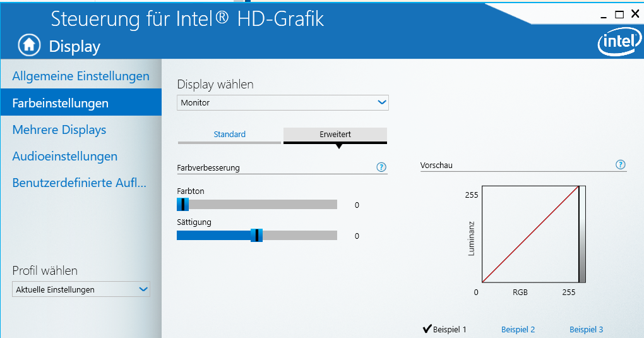Screen dimensions: 644x338
Task: Close the Intel HD-Grafik window
Action: pyautogui.click(x=635, y=14)
